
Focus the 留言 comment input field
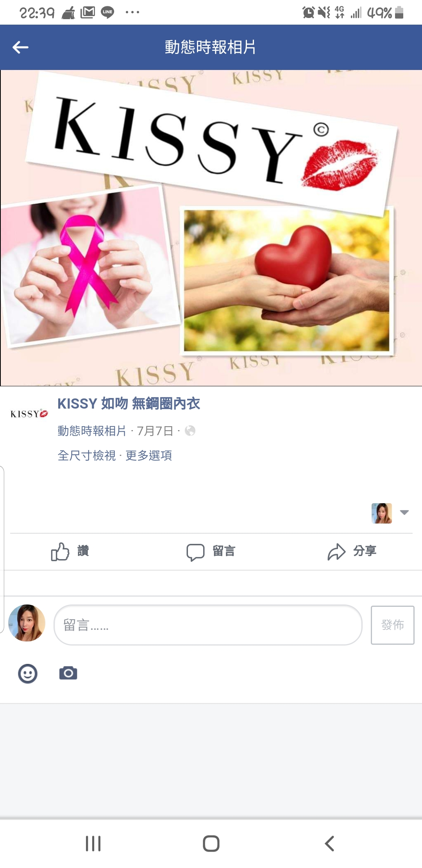coord(208,625)
